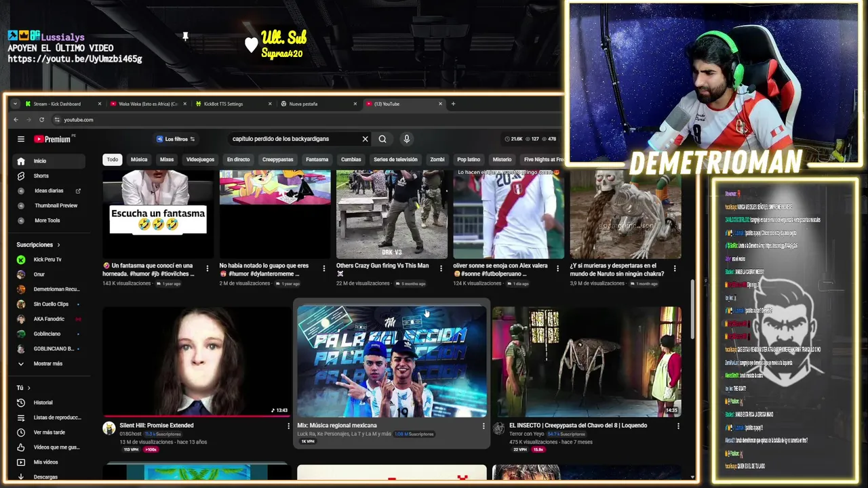Switch to Stream - Kick Dashboard tab

pos(62,104)
